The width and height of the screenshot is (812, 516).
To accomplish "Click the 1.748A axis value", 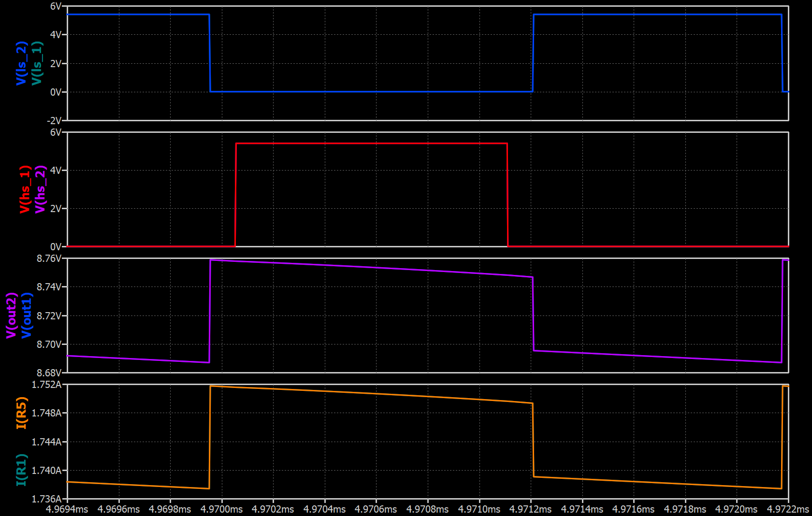I will (47, 413).
